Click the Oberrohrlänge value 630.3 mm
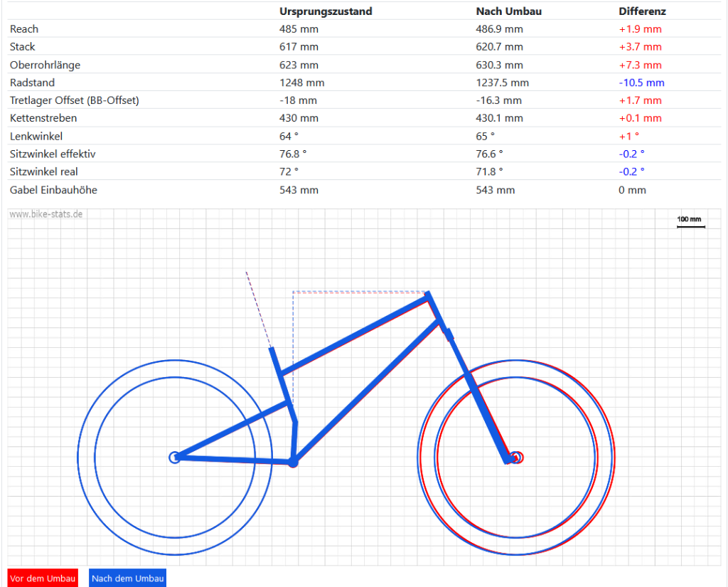The width and height of the screenshot is (728, 587). click(x=499, y=65)
